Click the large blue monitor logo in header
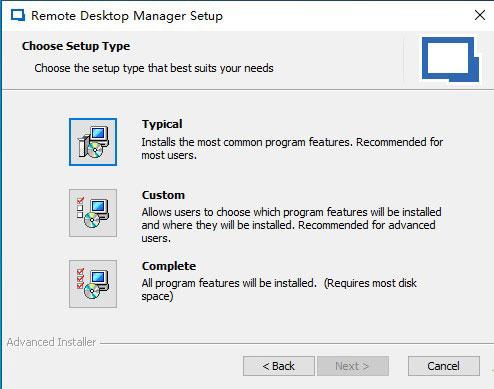 coord(450,60)
